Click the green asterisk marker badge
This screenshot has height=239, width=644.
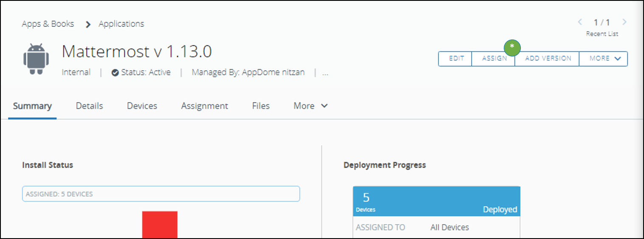512,47
